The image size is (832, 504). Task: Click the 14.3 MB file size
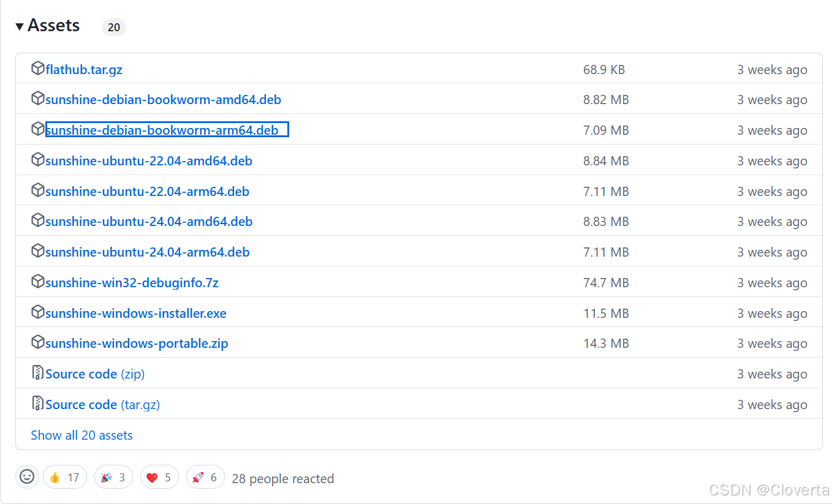pyautogui.click(x=606, y=344)
